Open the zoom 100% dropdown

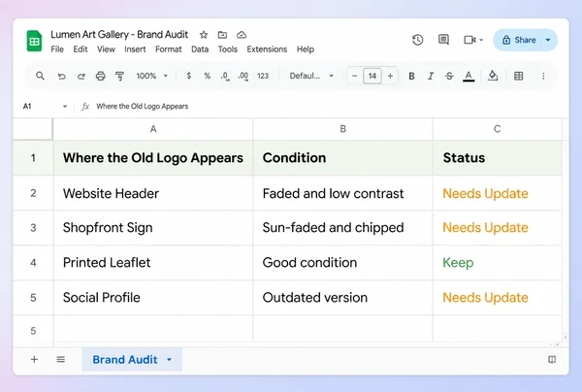[152, 76]
